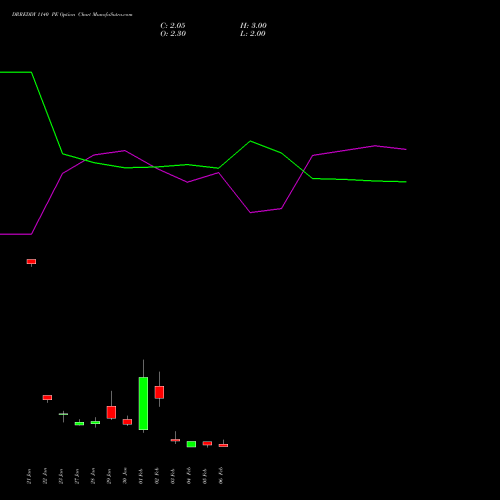Click the red candle above 06 Feb
Image resolution: width=500 pixels, height=500 pixels.
click(x=223, y=445)
